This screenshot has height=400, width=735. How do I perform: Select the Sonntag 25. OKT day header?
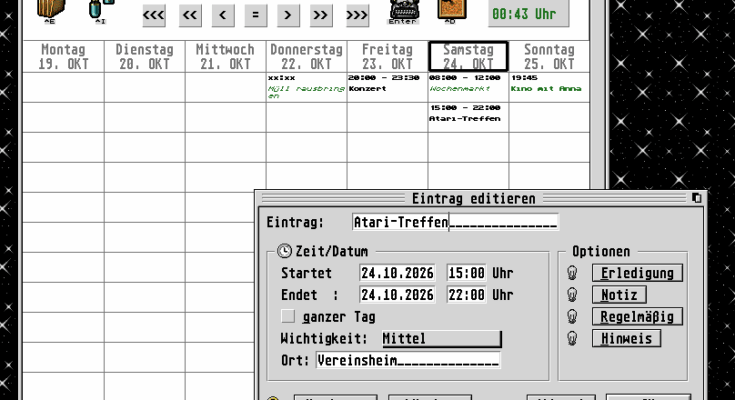(x=549, y=56)
